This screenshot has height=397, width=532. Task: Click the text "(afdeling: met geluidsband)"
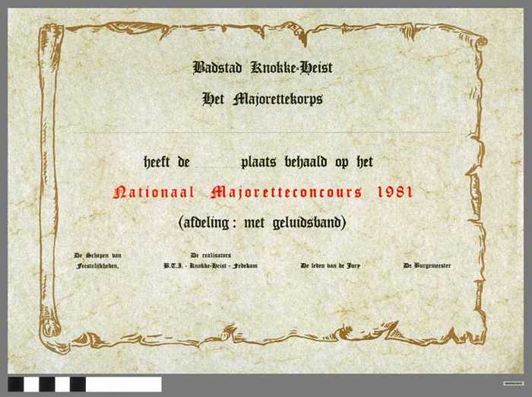262,223
